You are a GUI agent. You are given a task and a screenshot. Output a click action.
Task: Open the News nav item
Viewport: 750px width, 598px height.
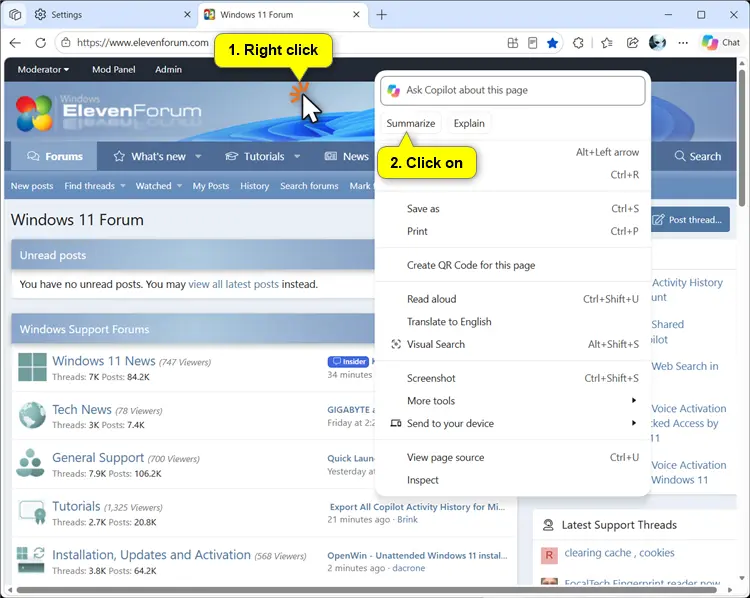pyautogui.click(x=347, y=156)
